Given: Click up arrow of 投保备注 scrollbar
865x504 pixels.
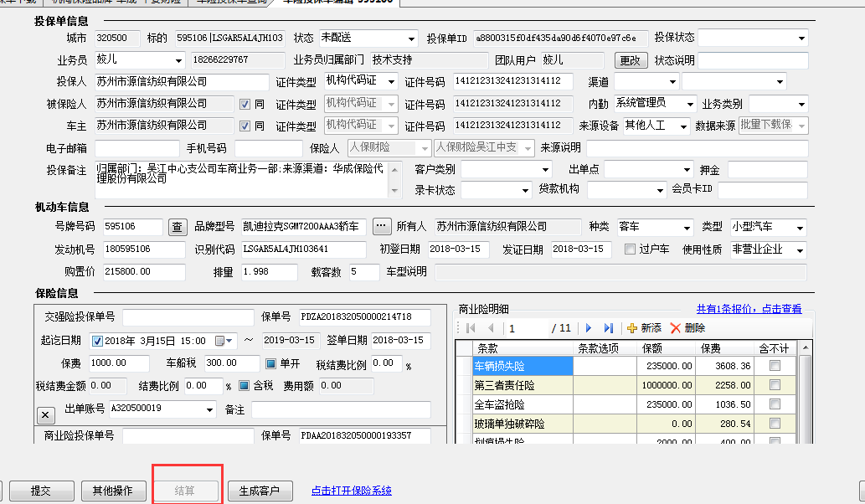Looking at the screenshot, I should click(x=394, y=170).
